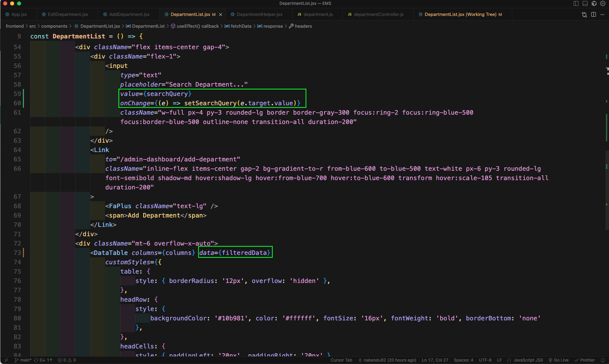Change indentation via Spaces: 4

click(x=463, y=360)
